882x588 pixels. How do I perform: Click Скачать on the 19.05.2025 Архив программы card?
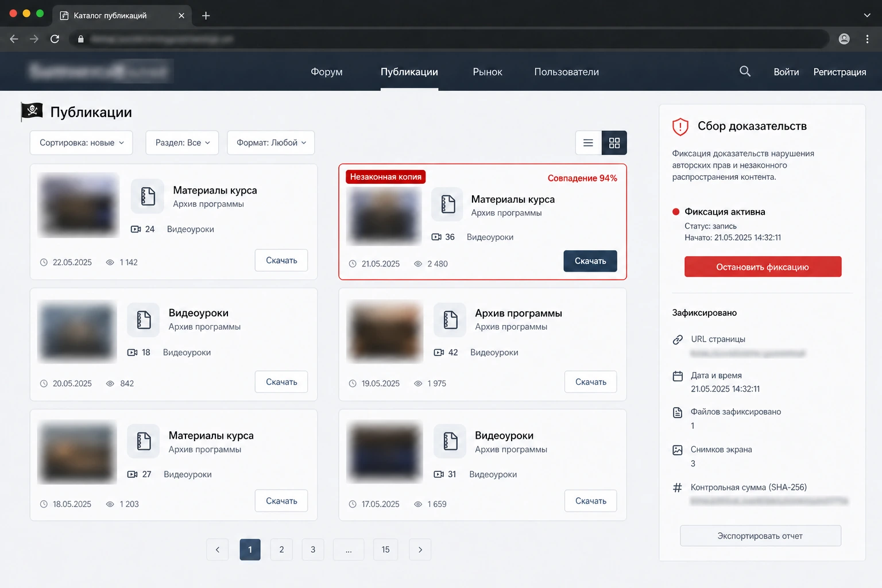(591, 382)
